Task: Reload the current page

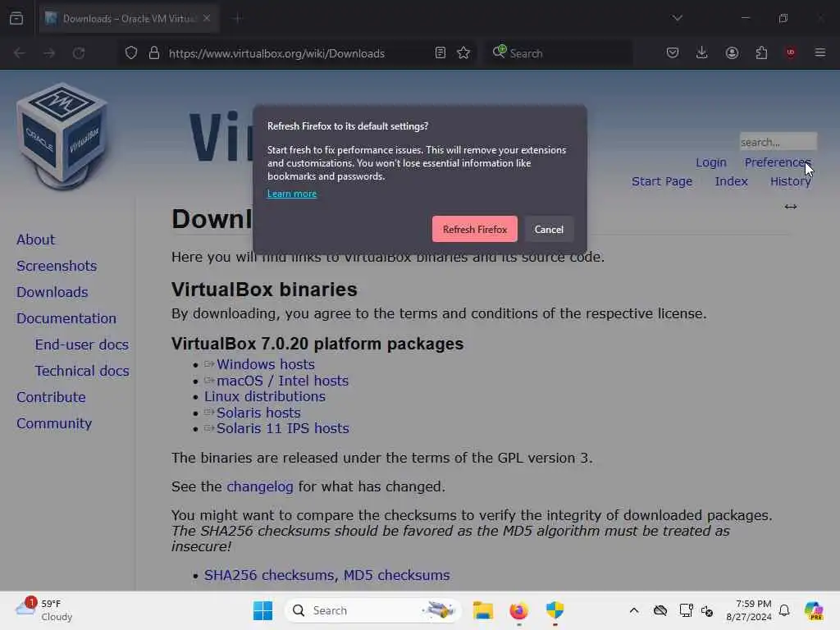Action: [x=79, y=53]
